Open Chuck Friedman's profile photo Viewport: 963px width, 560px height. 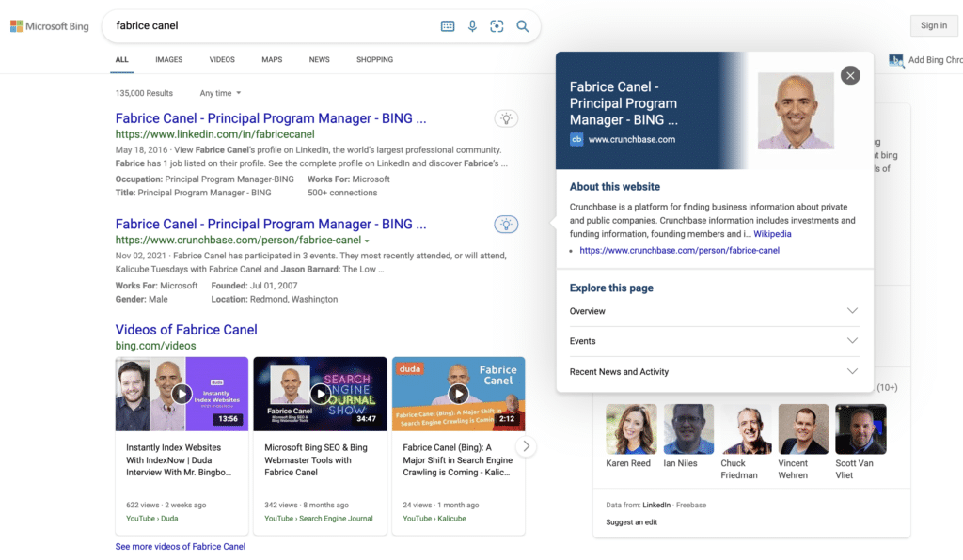746,428
